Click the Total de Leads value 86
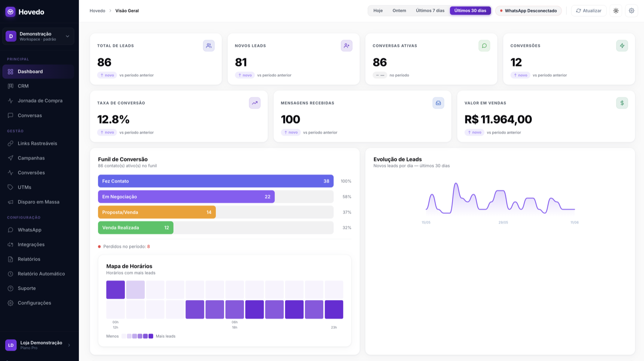 104,62
